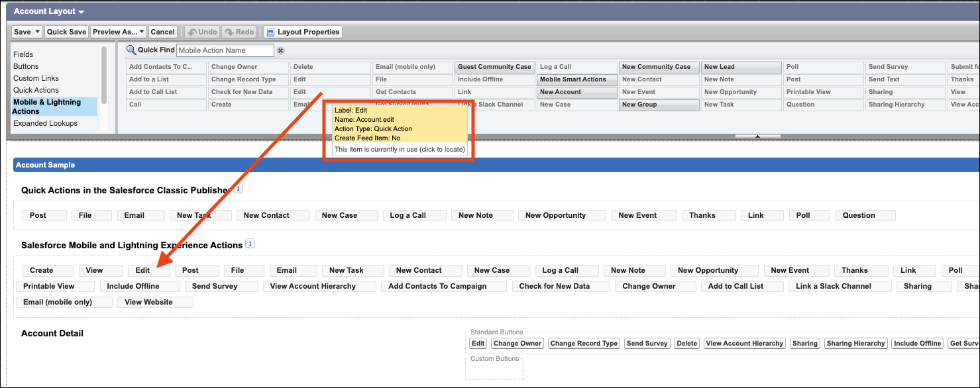
Task: Select Mobile Smart Actions palette item
Action: click(577, 79)
